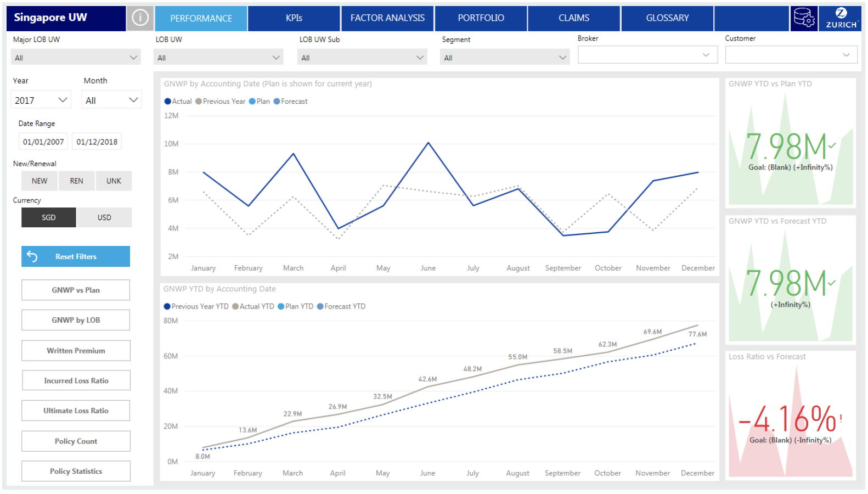Click the Plan YTD legend dot

click(281, 306)
